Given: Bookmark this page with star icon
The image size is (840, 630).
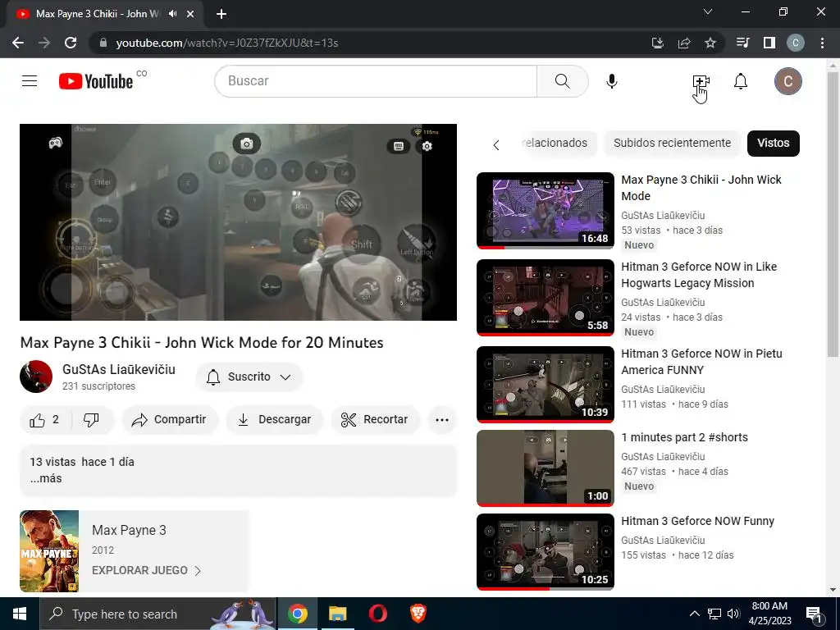Looking at the screenshot, I should click(x=710, y=43).
